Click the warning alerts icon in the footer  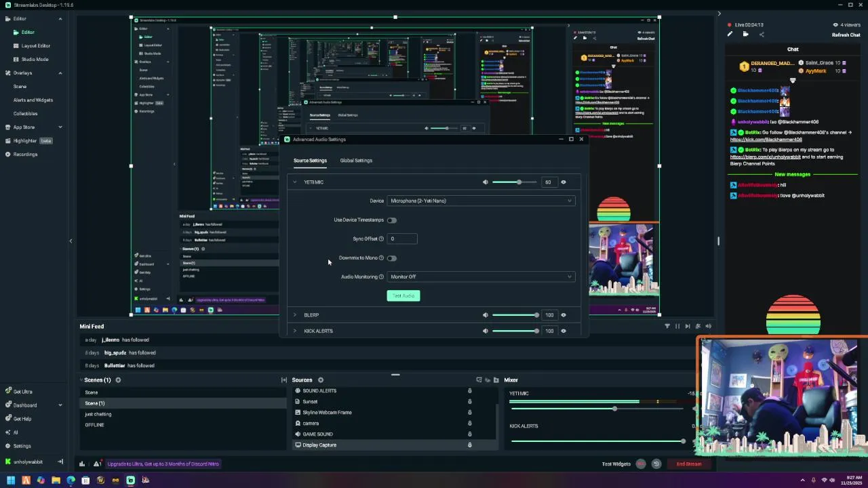[98, 464]
